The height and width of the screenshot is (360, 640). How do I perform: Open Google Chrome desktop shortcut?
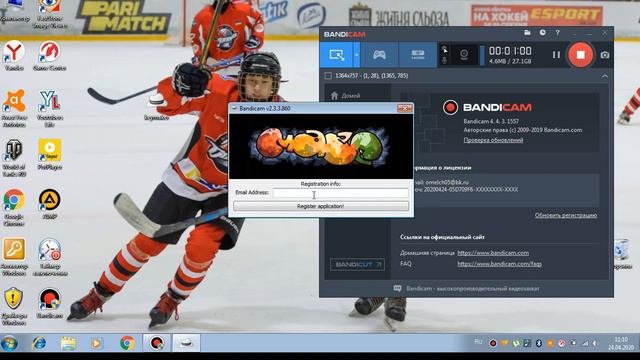14,208
